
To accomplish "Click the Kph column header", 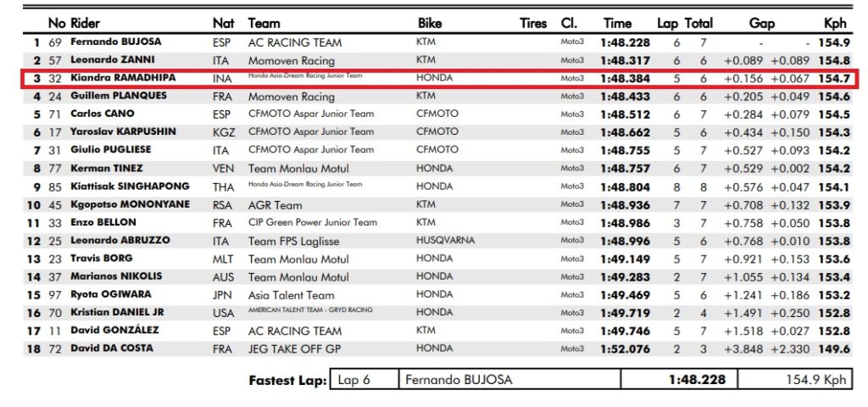I will [835, 23].
